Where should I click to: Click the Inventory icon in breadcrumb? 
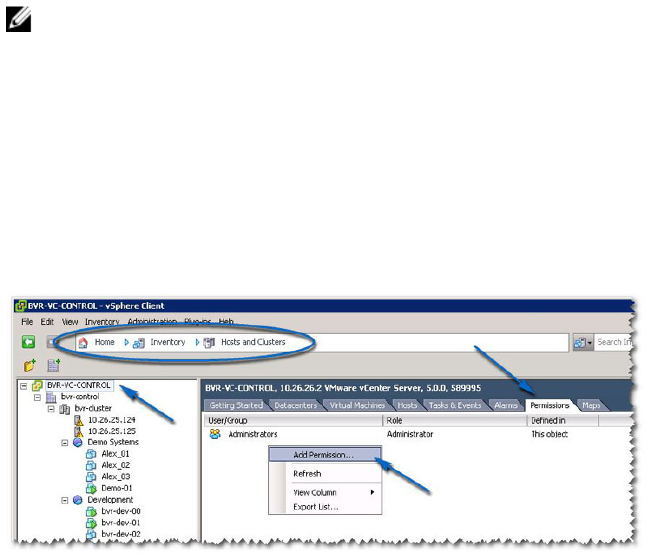tap(139, 343)
